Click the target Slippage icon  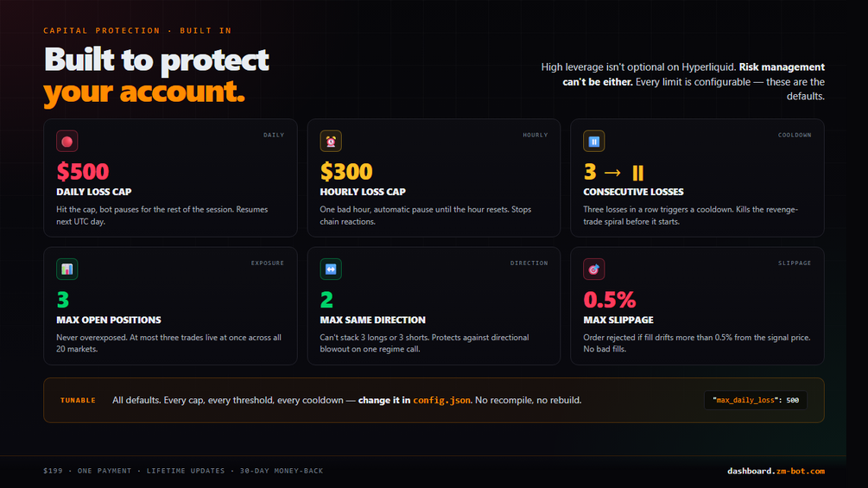click(x=594, y=269)
